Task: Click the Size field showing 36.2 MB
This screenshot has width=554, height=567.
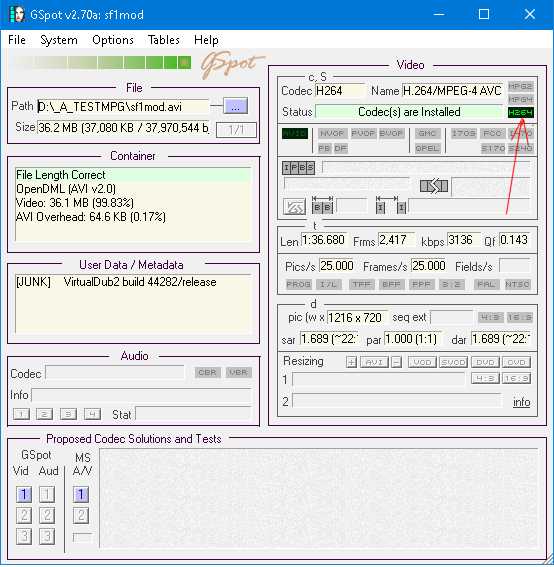Action: (x=123, y=128)
